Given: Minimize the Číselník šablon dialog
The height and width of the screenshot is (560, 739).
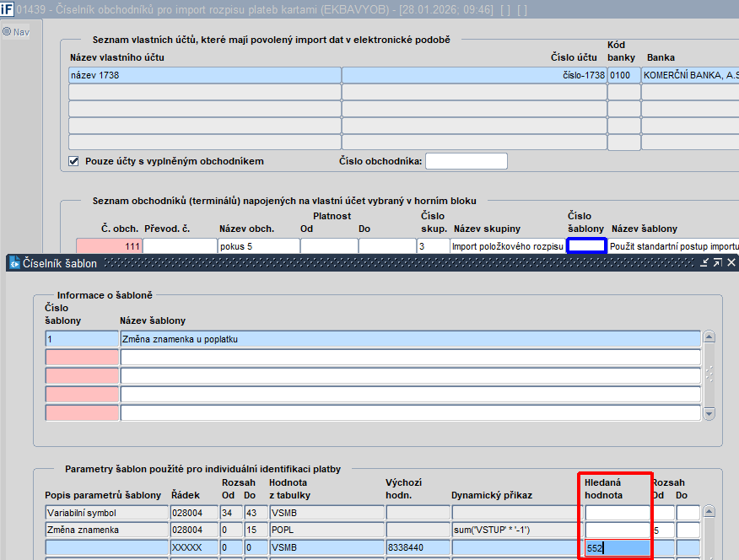Looking at the screenshot, I should coord(703,263).
